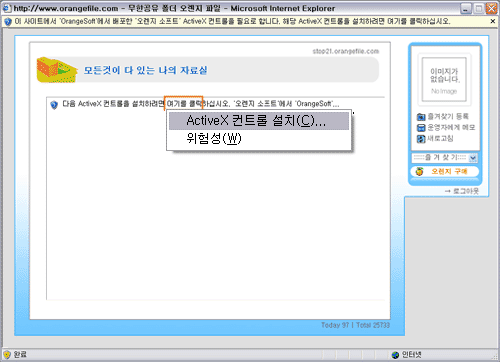Open 운영자에게 메모 icon
The image size is (500, 362).
click(x=421, y=128)
